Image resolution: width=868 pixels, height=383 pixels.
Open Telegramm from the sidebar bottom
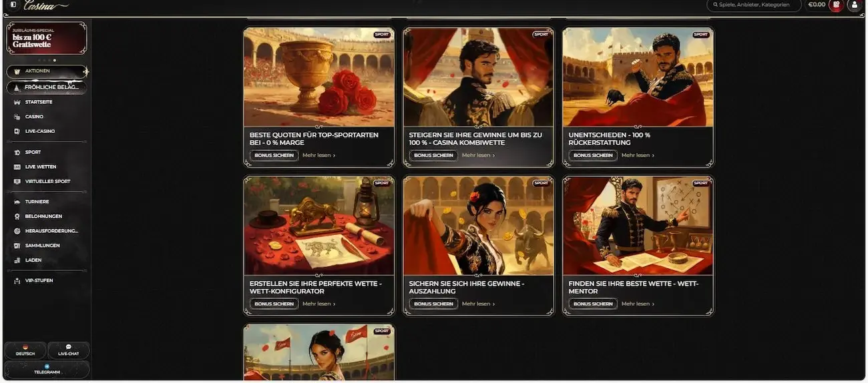[47, 370]
